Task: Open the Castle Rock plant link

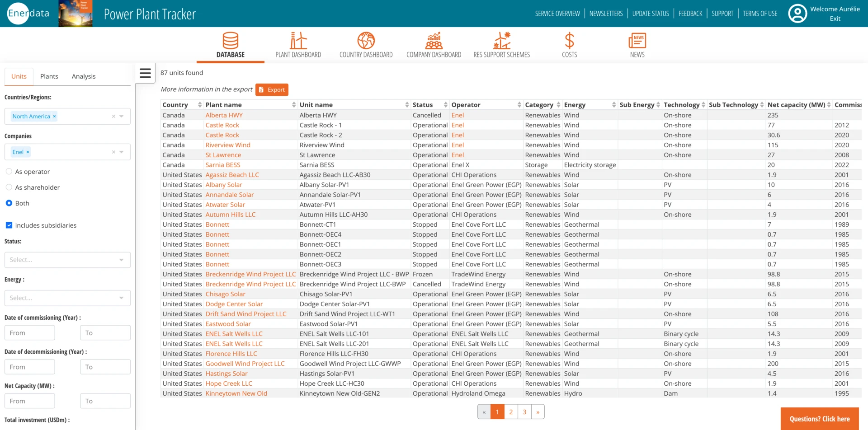Action: 222,125
